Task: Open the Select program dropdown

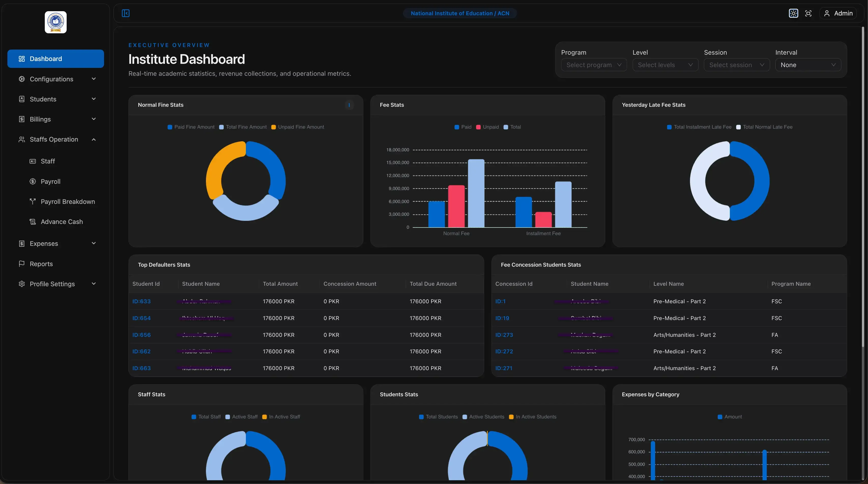Action: pos(594,65)
